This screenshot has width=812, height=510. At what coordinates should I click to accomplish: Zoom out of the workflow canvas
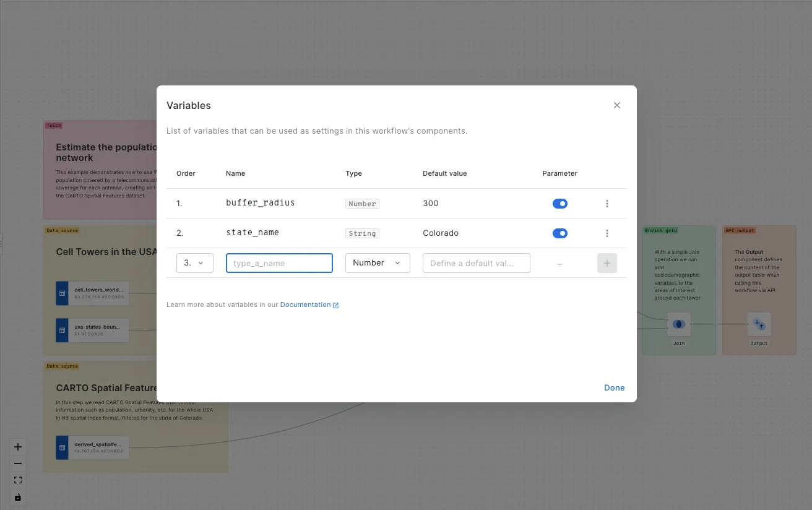(17, 463)
